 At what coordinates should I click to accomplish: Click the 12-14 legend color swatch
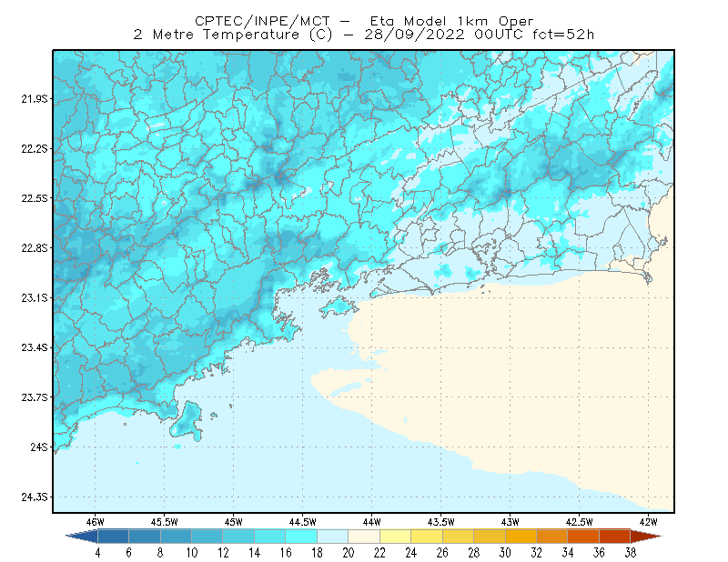tap(238, 537)
